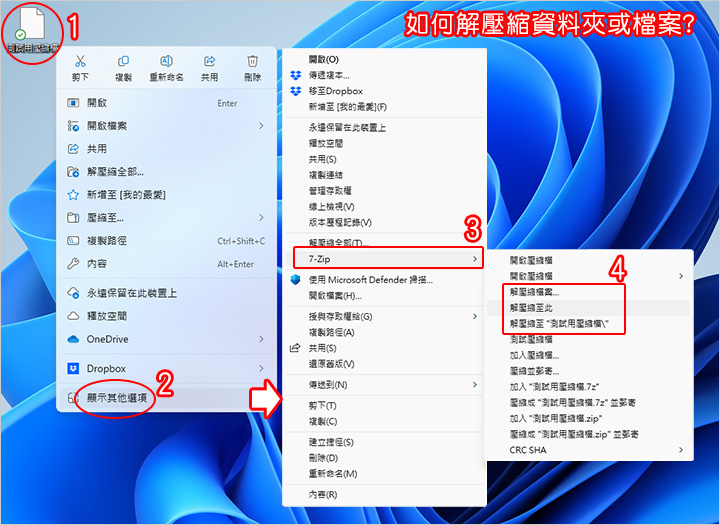
Task: Choose 壓縮並郵寄... entry
Action: point(534,371)
